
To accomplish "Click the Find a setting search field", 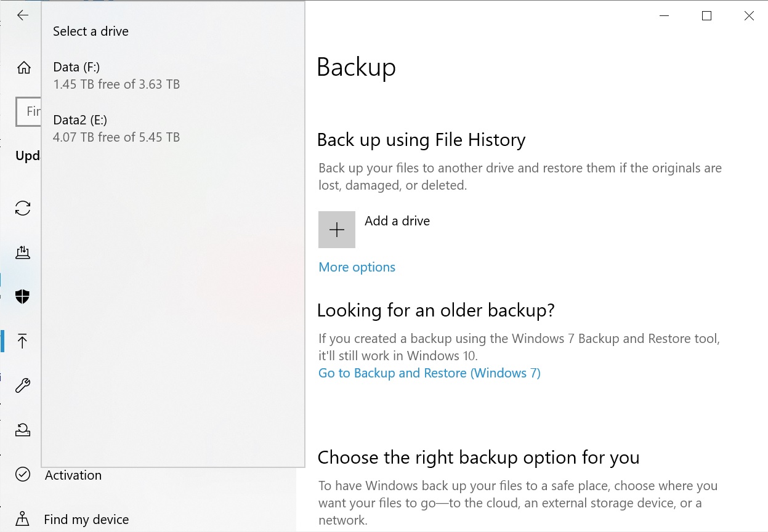I will [x=30, y=111].
